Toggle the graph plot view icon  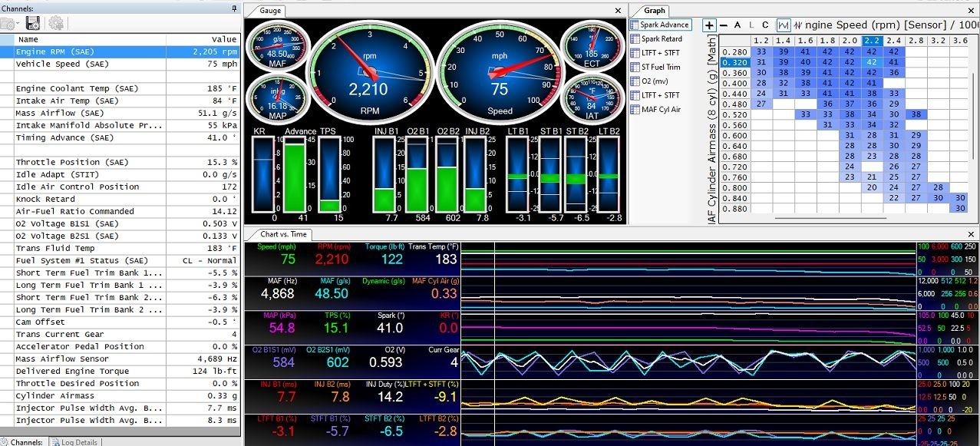(784, 25)
